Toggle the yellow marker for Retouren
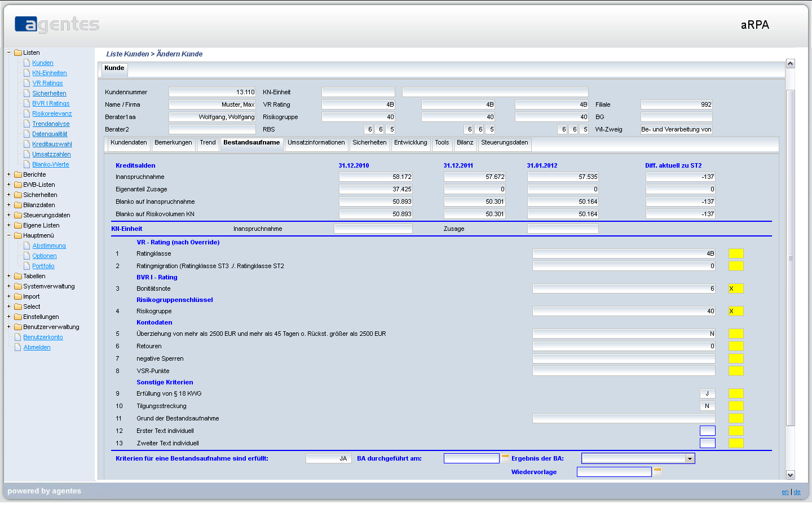Viewport: 812px width, 508px height. pyautogui.click(x=736, y=346)
